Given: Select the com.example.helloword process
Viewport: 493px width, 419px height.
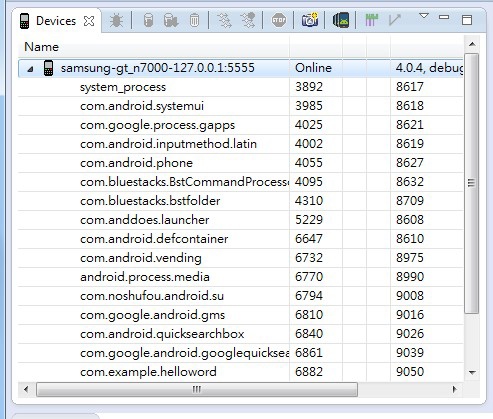Looking at the screenshot, I should 148,372.
